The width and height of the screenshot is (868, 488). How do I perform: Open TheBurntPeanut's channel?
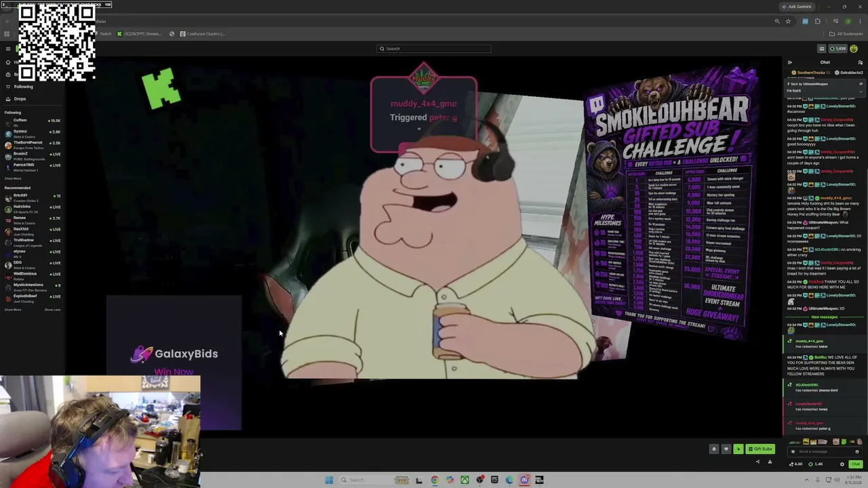tap(32, 144)
